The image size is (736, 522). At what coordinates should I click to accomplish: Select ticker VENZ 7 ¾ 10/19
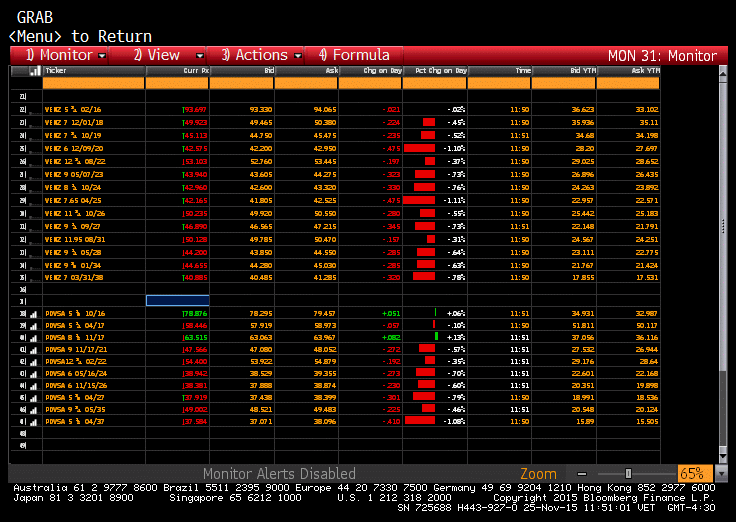(73, 136)
